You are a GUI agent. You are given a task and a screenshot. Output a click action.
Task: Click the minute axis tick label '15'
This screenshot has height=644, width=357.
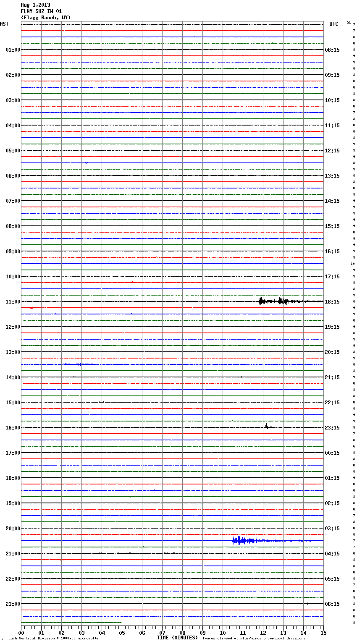[323, 633]
